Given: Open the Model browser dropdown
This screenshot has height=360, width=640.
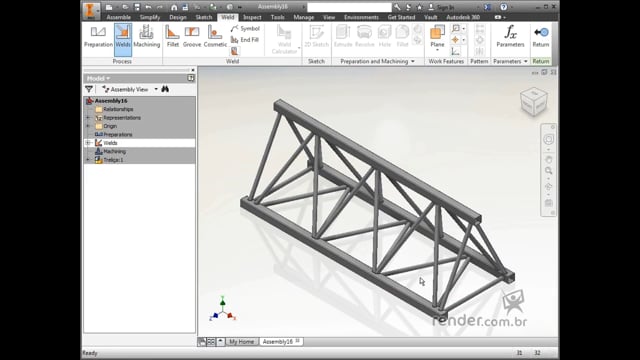Looking at the screenshot, I should (98, 78).
